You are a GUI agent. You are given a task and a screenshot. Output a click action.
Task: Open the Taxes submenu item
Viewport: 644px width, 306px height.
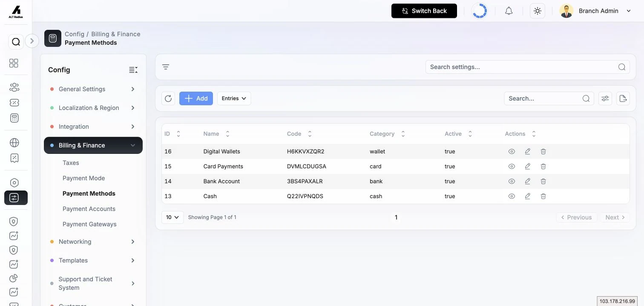(x=71, y=163)
